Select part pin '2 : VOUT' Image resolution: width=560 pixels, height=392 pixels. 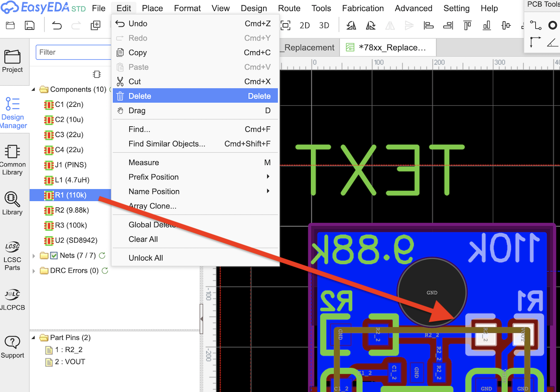[x=65, y=362]
